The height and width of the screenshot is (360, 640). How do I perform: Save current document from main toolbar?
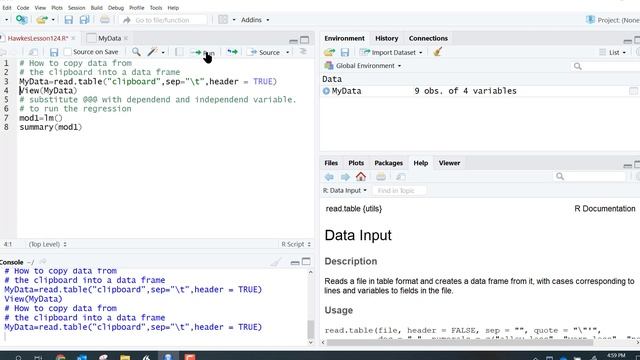tap(69, 20)
